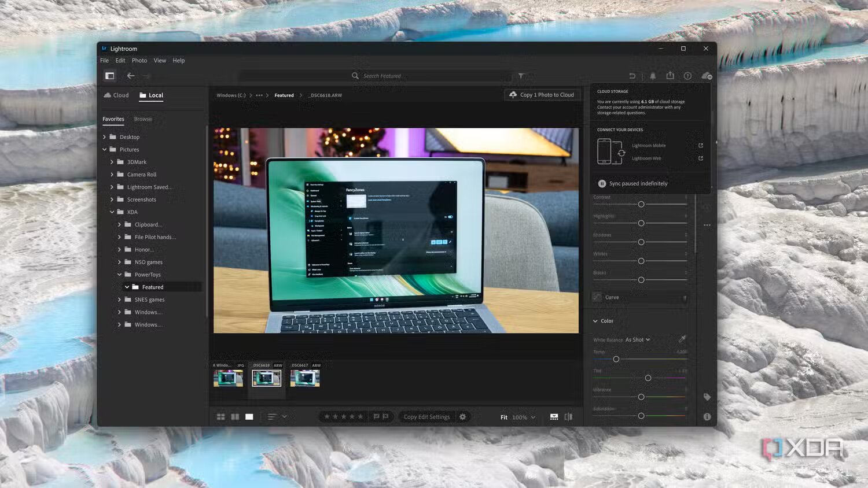Open the Photo menu
Viewport: 868px width, 488px height.
139,61
